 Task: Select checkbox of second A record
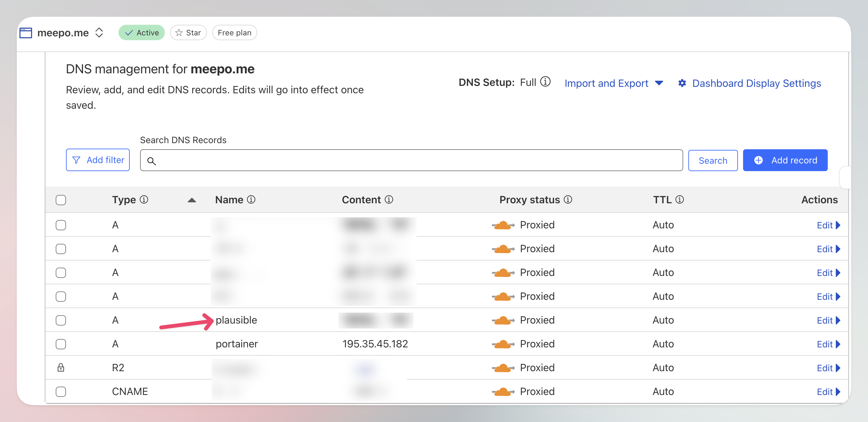(x=61, y=249)
